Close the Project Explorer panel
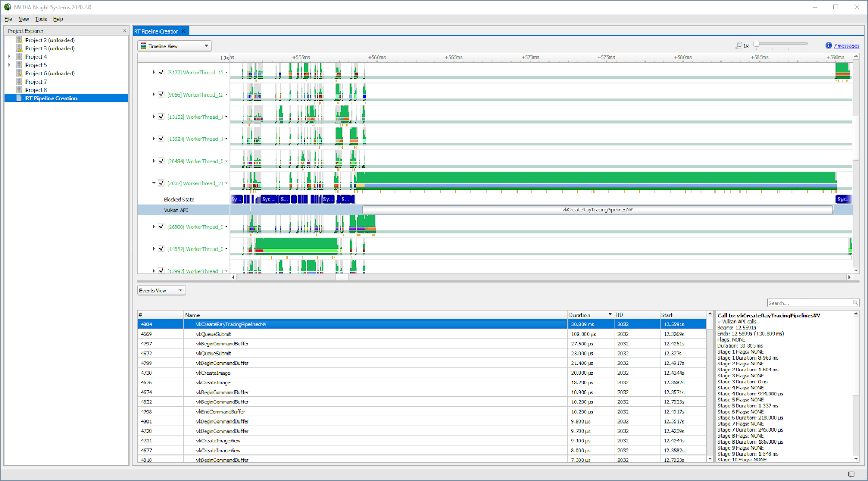Viewport: 868px width, 481px height. (x=125, y=31)
